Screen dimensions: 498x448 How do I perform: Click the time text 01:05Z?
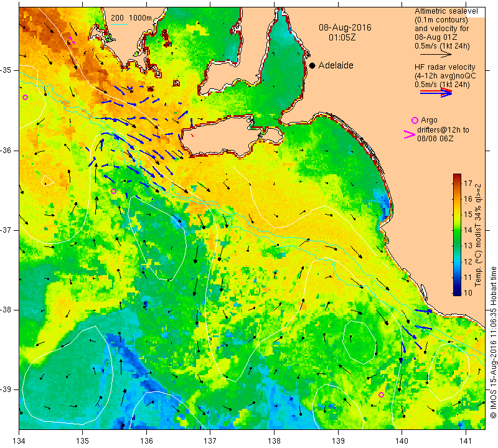point(342,37)
